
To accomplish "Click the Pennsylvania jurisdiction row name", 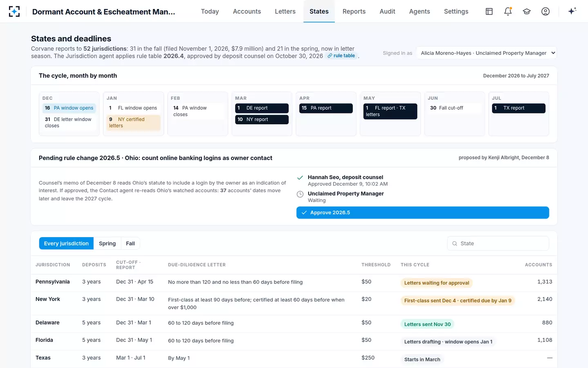I will [x=53, y=282].
